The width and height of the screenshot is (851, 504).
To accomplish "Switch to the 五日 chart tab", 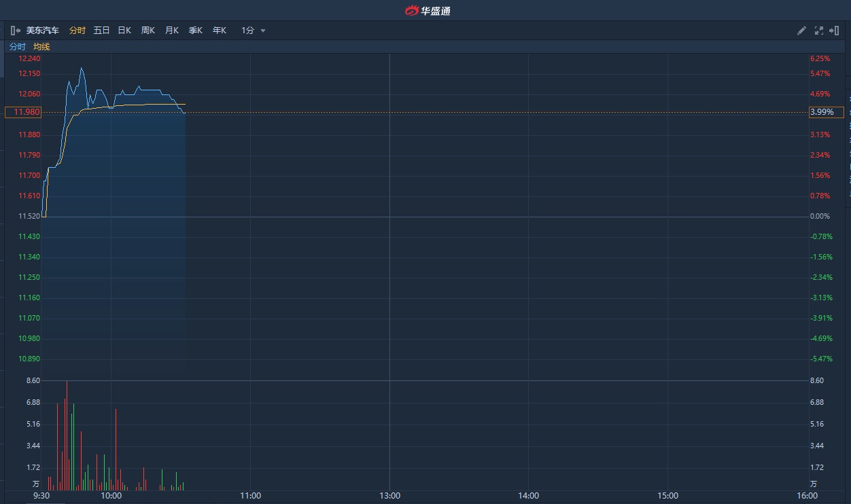I will pyautogui.click(x=101, y=31).
